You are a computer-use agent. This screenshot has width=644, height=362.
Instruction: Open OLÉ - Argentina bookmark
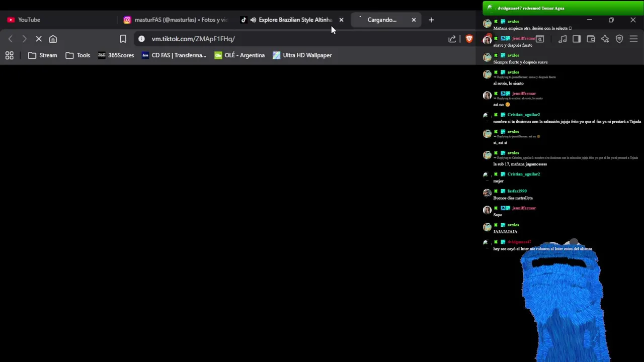239,55
